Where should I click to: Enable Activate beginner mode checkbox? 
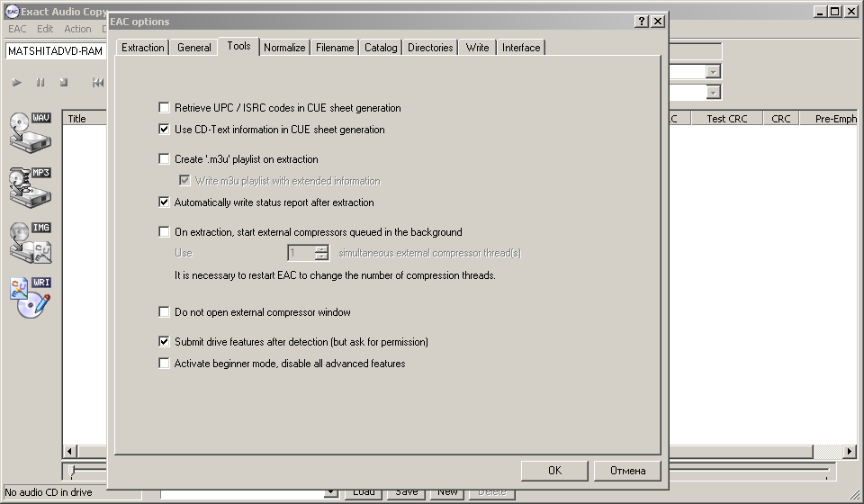(x=164, y=364)
